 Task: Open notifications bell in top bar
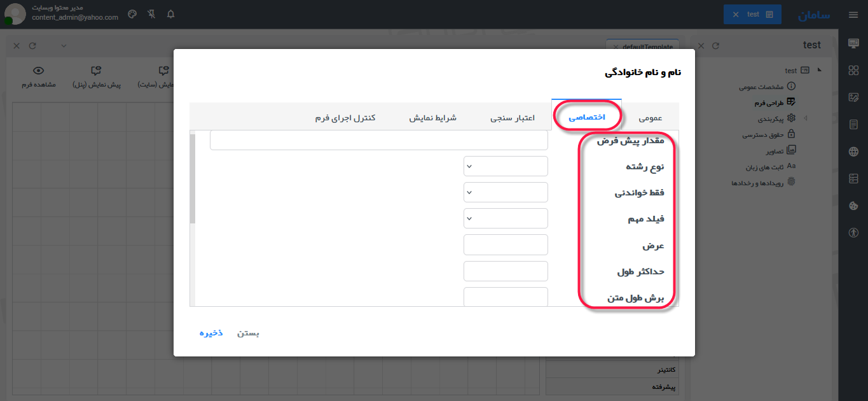coord(170,14)
